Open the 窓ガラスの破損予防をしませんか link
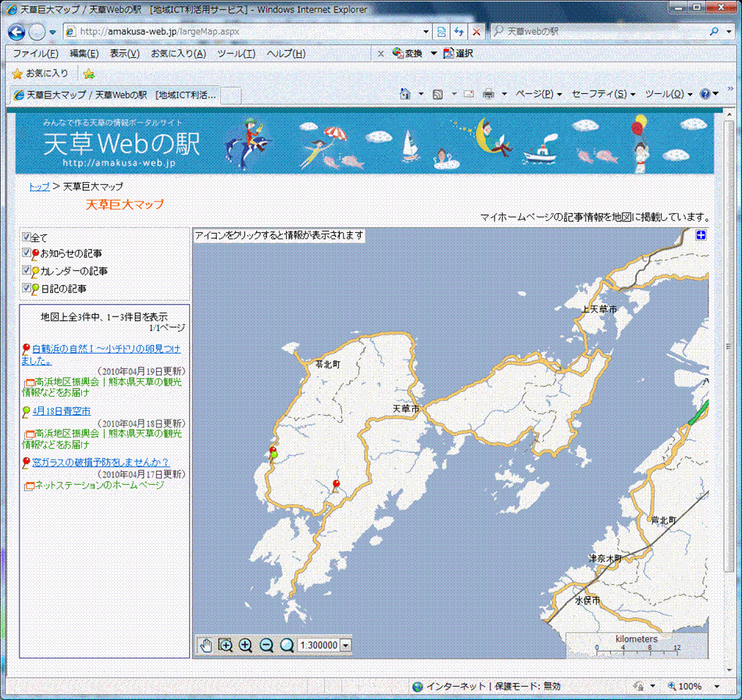742x700 pixels. pyautogui.click(x=100, y=462)
